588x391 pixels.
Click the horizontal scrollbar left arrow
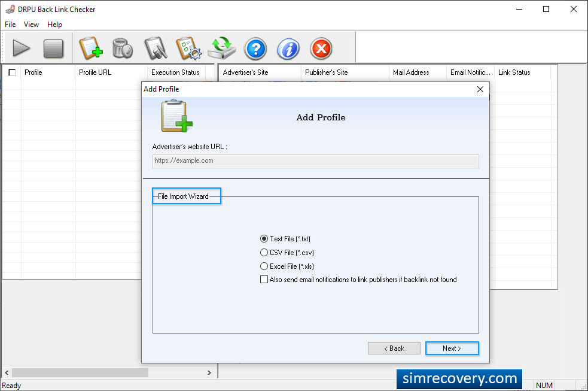(7, 372)
